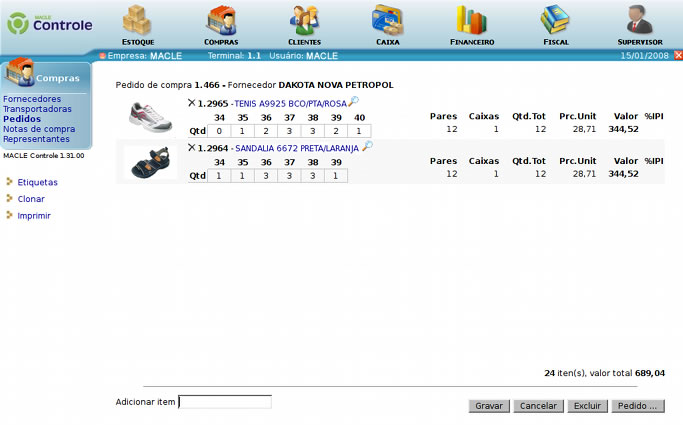Open the Financeiro module
The width and height of the screenshot is (683, 425).
(x=472, y=25)
